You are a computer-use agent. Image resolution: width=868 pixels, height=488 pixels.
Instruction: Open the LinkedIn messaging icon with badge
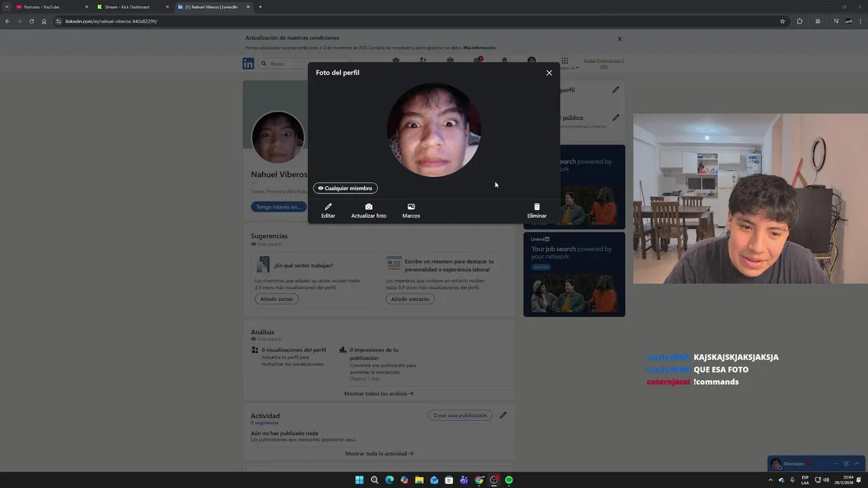[477, 61]
